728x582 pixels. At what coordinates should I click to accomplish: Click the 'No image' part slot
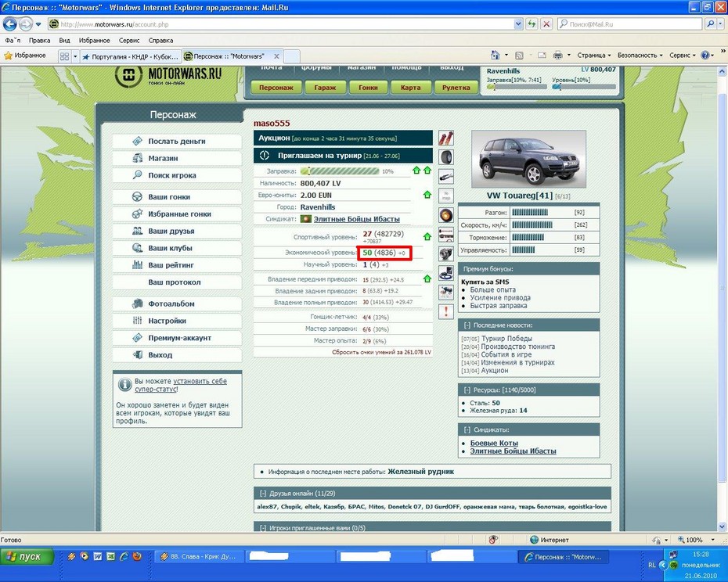tap(445, 196)
